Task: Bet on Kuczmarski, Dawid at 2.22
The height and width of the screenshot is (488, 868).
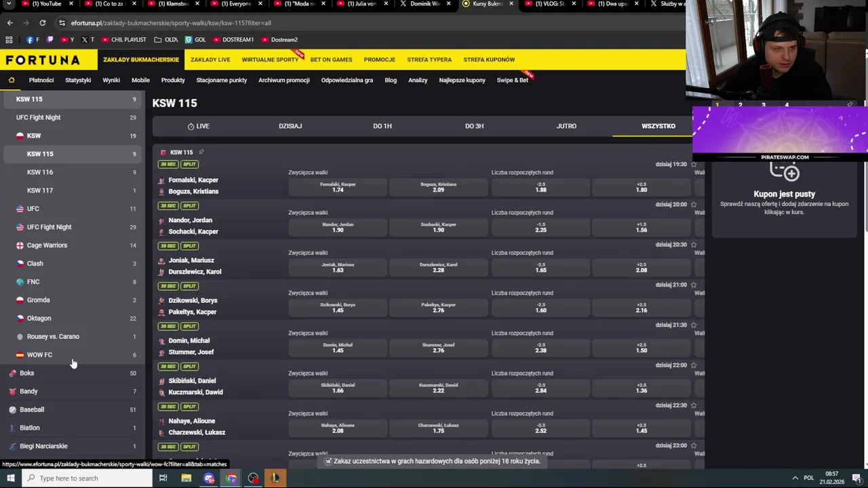Action: (438, 388)
